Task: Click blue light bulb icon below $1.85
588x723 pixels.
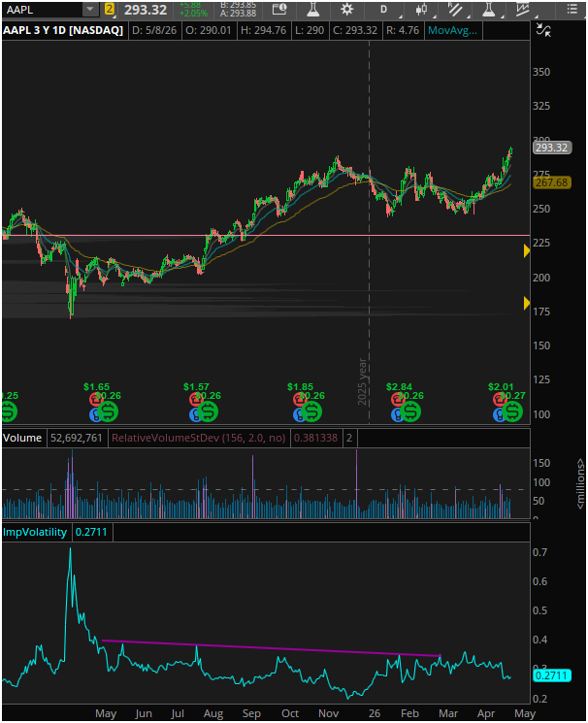Action: pyautogui.click(x=299, y=415)
